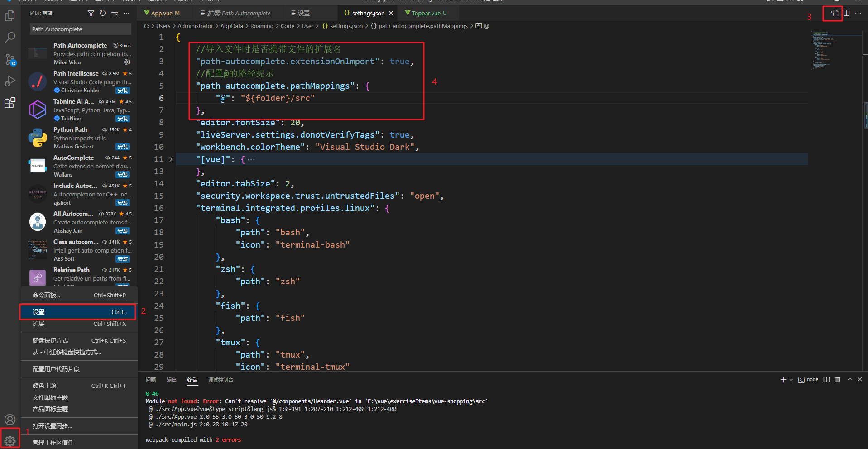Click the editor minimap preview
This screenshot has height=449, width=868.
[835, 50]
